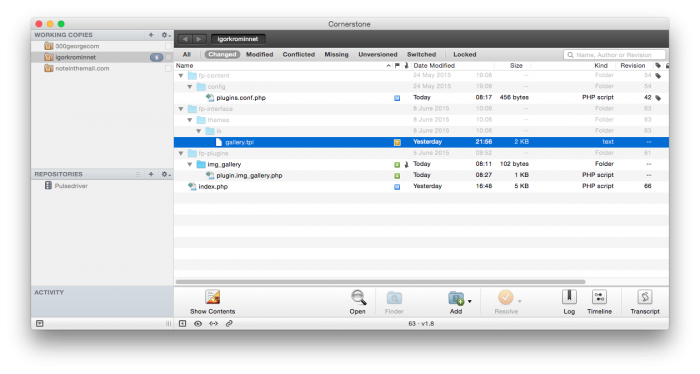Select the Locked filter

465,54
